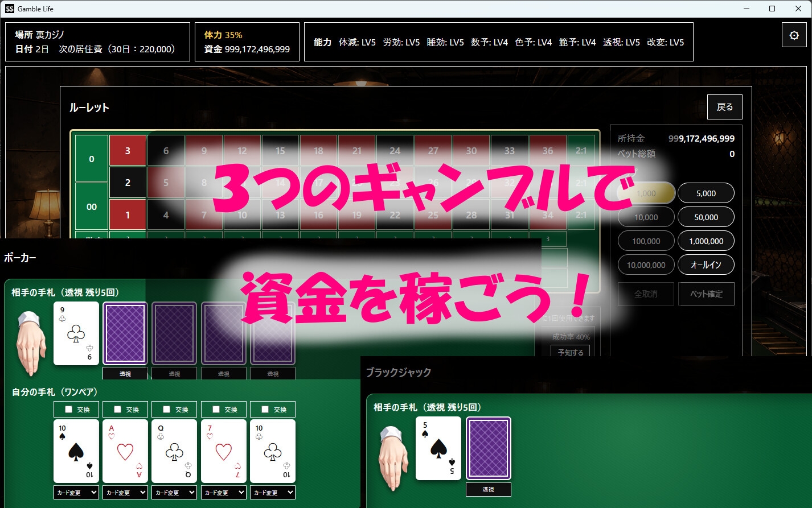Pick the 1,000 chip amount
This screenshot has width=812, height=508.
[x=646, y=193]
